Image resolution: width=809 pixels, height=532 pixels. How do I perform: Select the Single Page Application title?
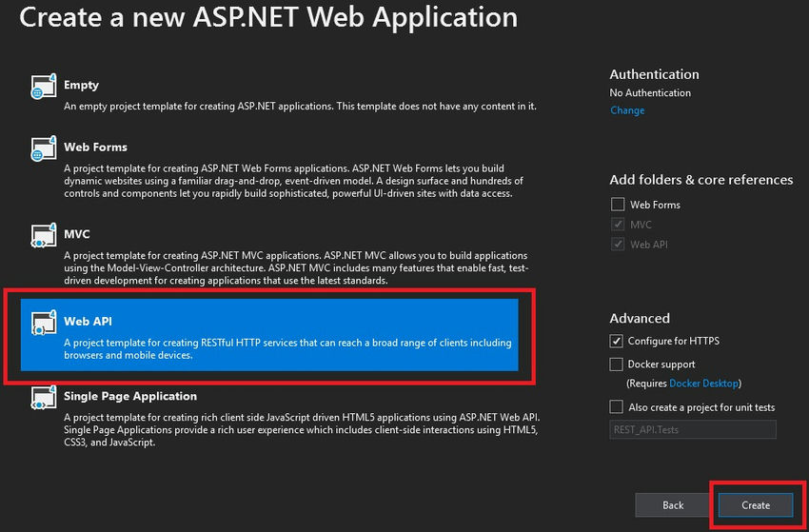click(130, 396)
